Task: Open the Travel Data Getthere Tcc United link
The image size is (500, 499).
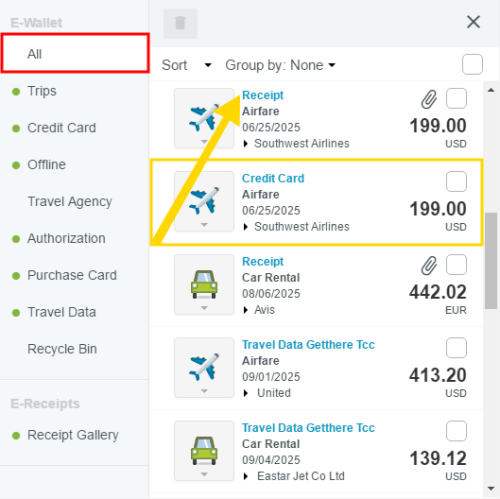Action: [308, 345]
